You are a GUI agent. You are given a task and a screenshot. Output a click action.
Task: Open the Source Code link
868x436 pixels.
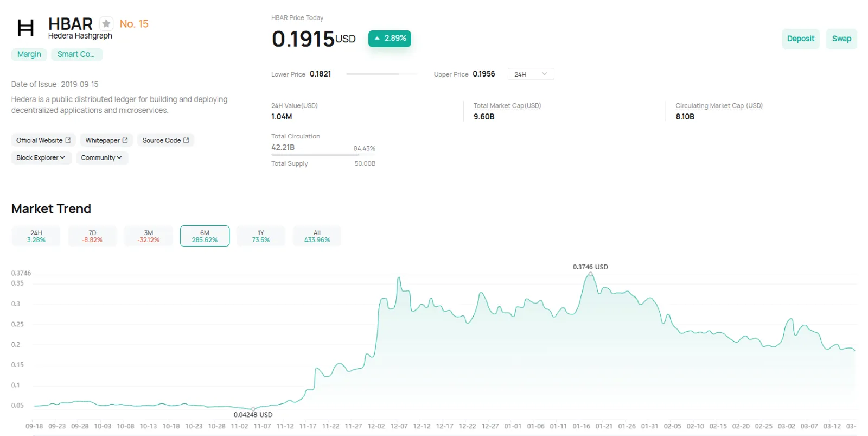point(165,140)
